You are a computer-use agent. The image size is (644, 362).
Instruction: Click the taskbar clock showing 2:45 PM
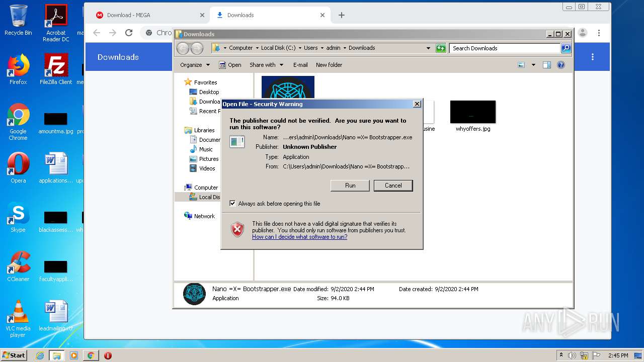coord(618,355)
